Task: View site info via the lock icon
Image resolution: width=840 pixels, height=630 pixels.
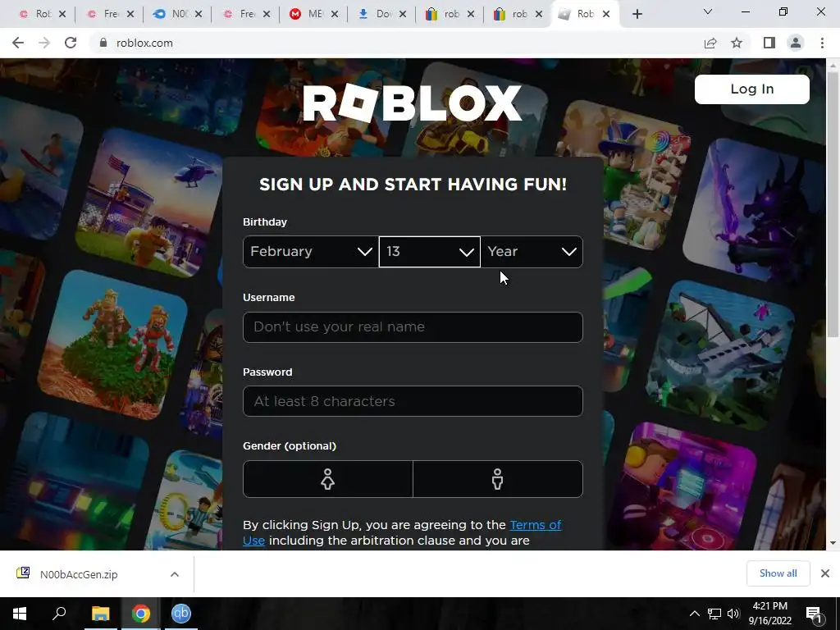Action: tap(103, 43)
